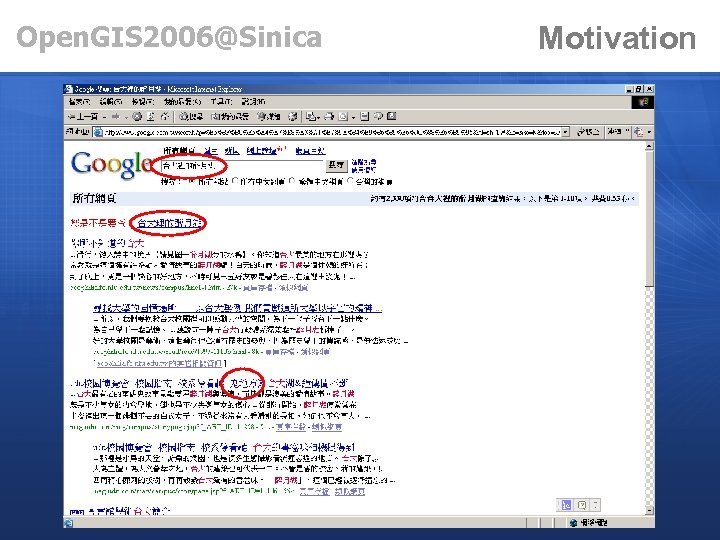Open the Back button history dropdown arrow
The height and width of the screenshot is (540, 720).
(x=104, y=117)
